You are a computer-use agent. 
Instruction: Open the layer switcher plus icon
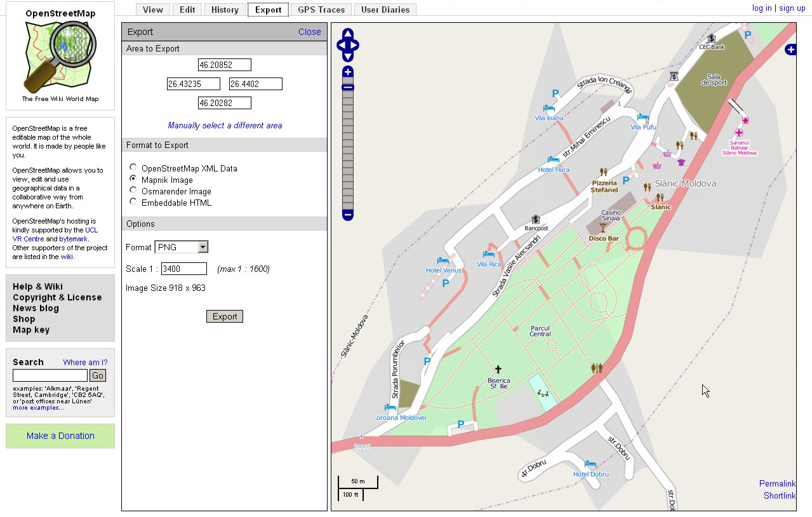(x=790, y=50)
